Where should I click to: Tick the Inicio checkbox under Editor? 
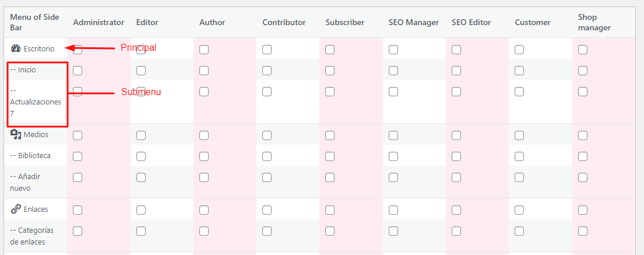(141, 71)
